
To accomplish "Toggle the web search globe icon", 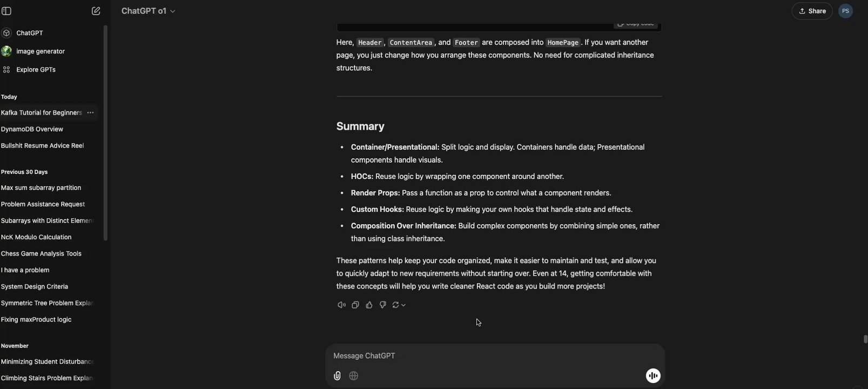I will click(354, 376).
